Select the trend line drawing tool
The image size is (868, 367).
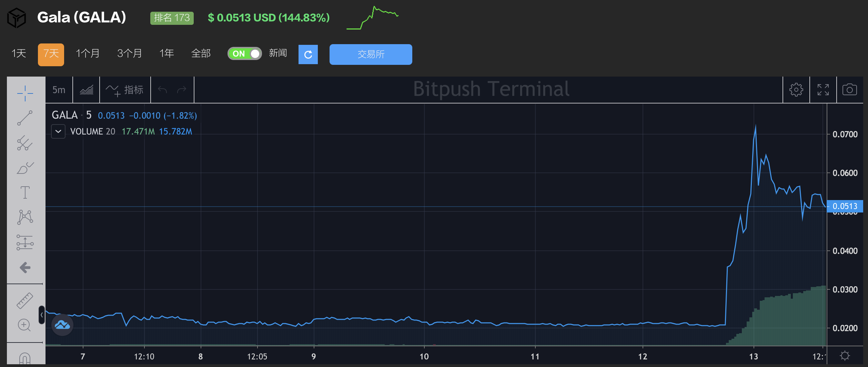coord(25,118)
